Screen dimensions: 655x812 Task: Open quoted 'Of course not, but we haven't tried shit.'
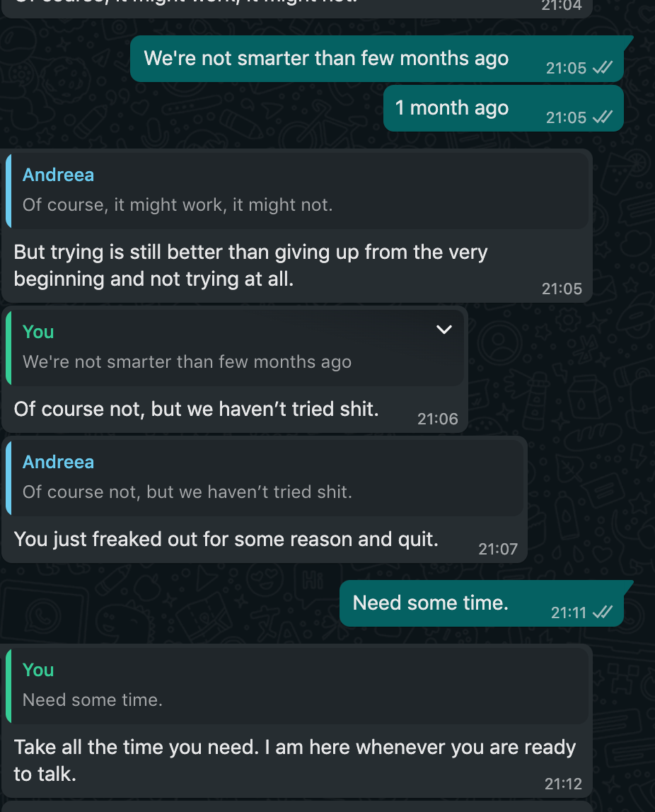(x=265, y=477)
